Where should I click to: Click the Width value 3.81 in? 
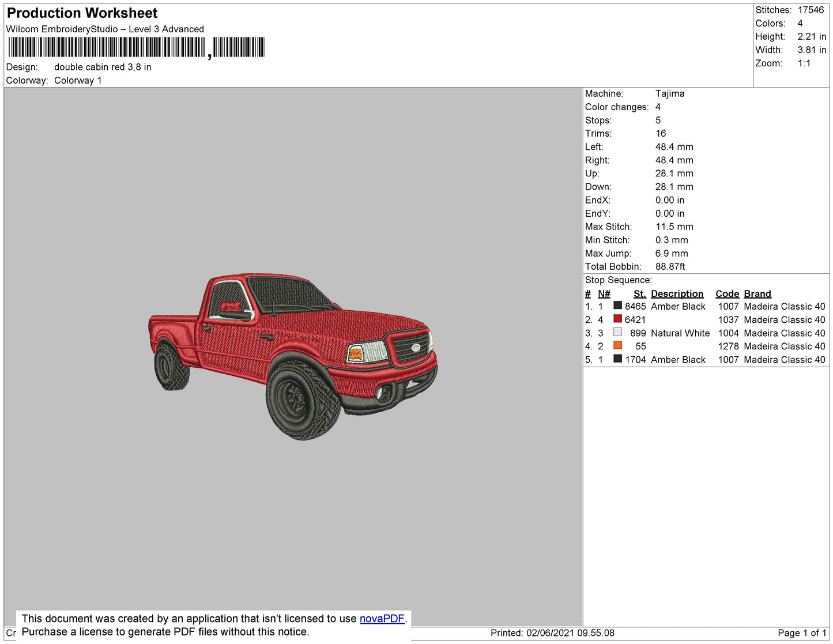[x=812, y=50]
